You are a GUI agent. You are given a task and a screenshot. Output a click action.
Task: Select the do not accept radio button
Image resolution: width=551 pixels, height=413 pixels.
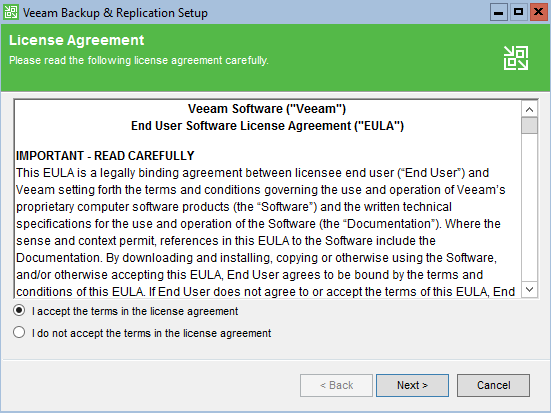(x=19, y=333)
